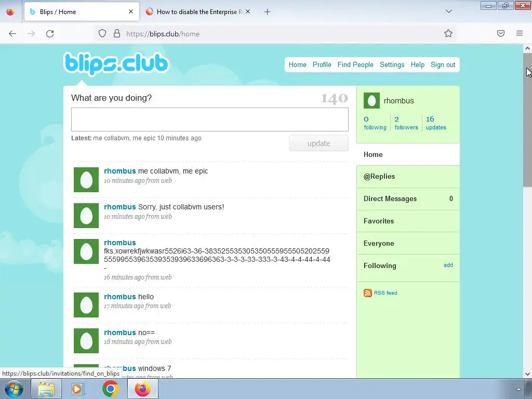Close the Enterprise tab
The width and height of the screenshot is (532, 399).
(248, 11)
